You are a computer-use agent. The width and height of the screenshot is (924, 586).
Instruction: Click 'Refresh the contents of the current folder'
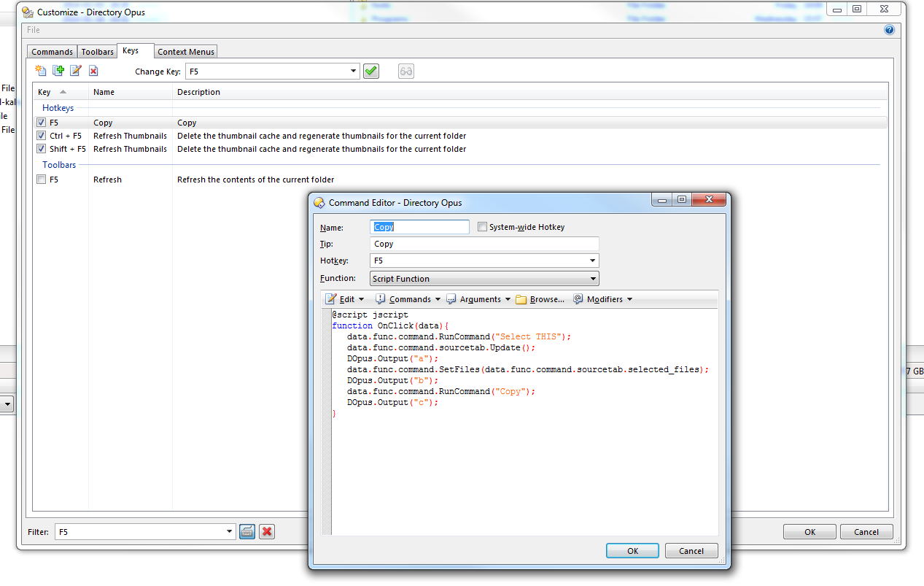coord(256,180)
